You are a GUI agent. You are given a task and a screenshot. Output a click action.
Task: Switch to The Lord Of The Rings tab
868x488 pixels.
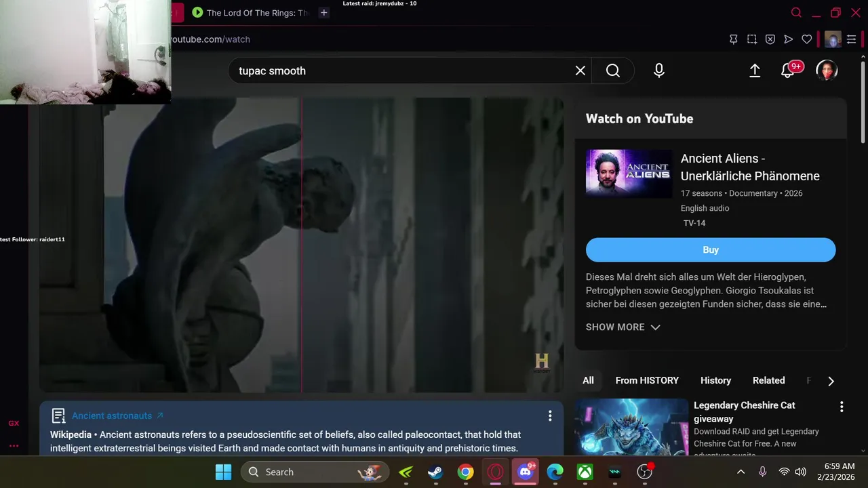[250, 13]
